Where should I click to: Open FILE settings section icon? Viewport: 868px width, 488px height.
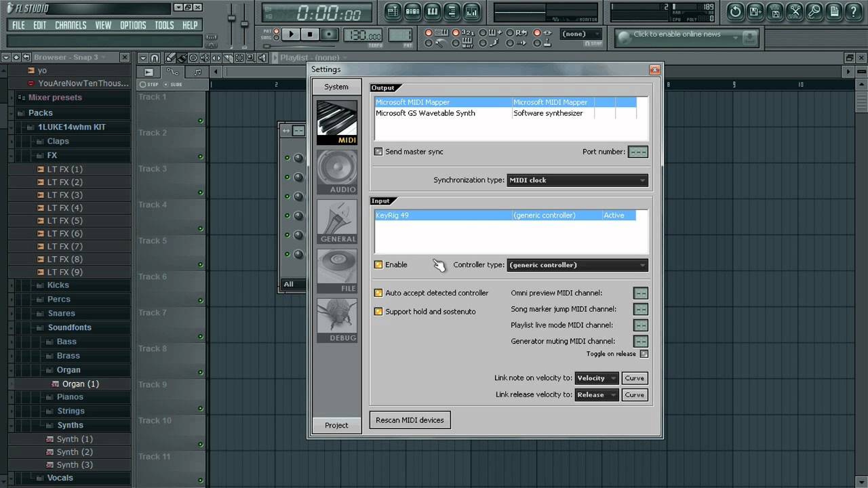[337, 271]
